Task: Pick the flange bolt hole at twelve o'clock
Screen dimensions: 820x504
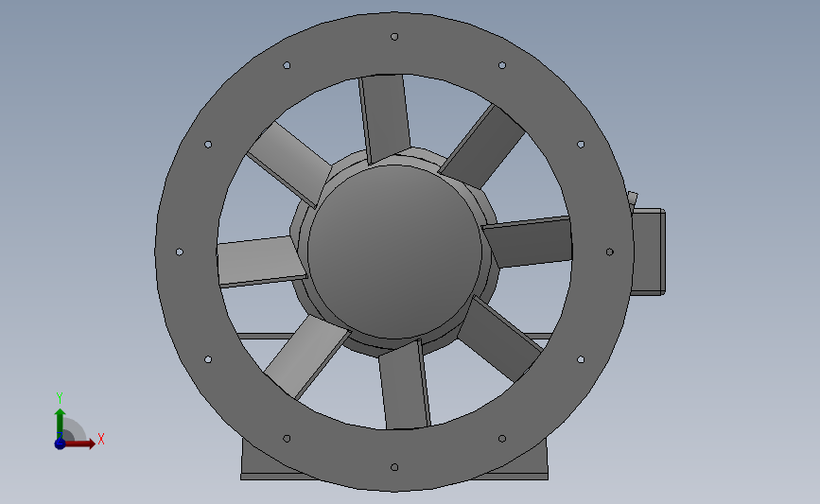Action: (x=394, y=37)
